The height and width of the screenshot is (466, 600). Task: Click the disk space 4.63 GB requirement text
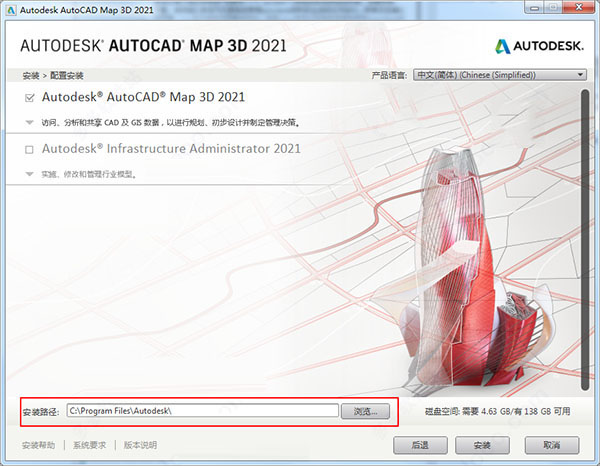click(497, 411)
